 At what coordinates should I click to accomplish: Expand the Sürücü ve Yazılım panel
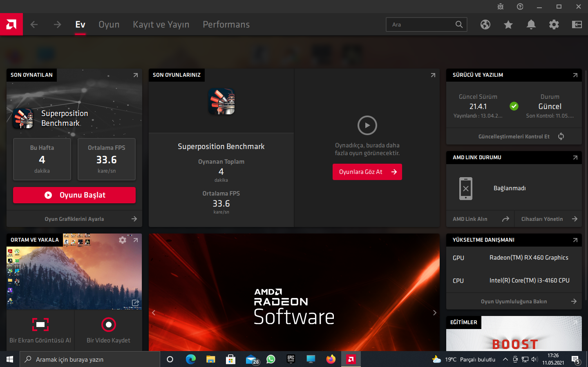[x=575, y=75]
